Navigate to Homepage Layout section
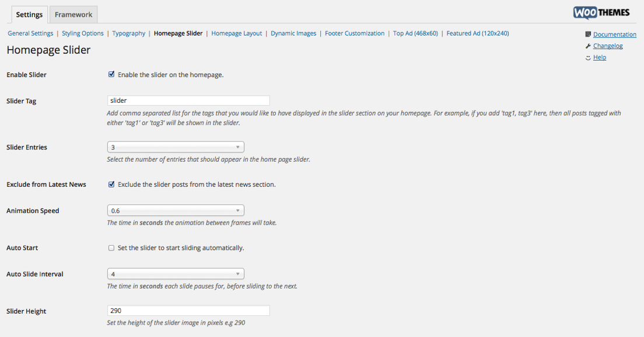Image resolution: width=644 pixels, height=337 pixels. 237,33
